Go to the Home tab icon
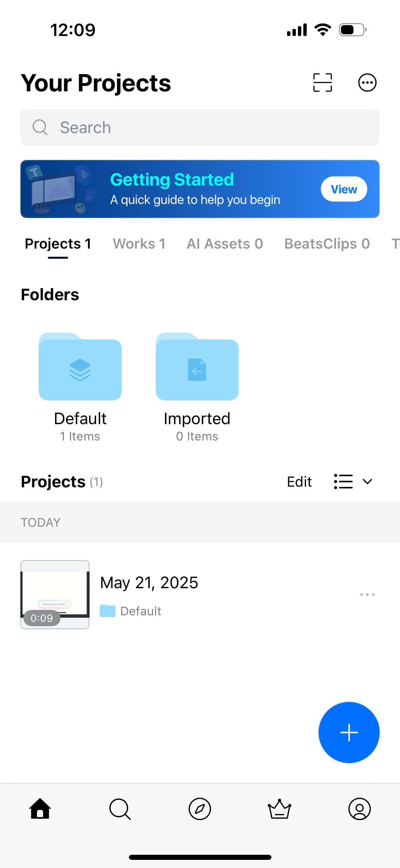Viewport: 400px width, 868px height. (40, 809)
